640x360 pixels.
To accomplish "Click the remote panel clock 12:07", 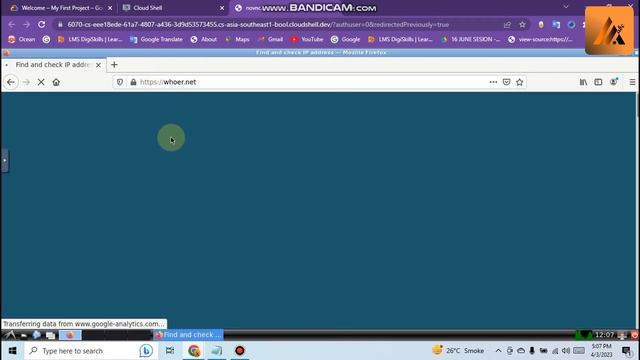I will tap(604, 335).
